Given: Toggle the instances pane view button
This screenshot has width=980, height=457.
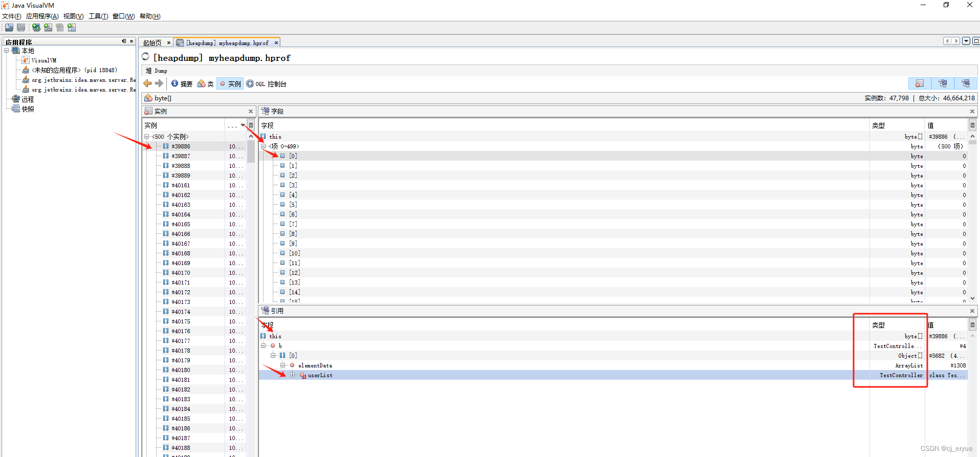Looking at the screenshot, I should pos(920,83).
